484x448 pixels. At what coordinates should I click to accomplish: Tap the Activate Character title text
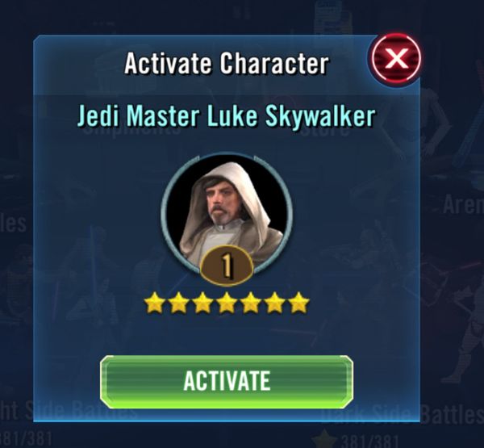pyautogui.click(x=227, y=63)
